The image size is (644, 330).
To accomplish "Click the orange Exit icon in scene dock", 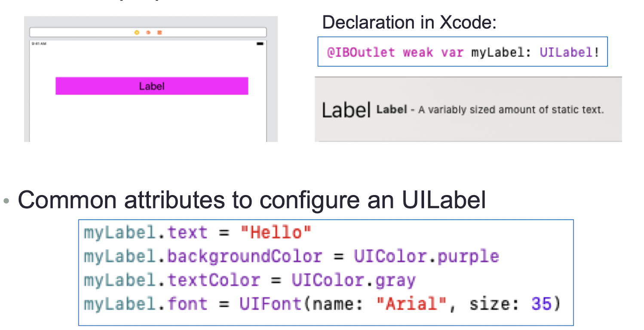I will (159, 33).
